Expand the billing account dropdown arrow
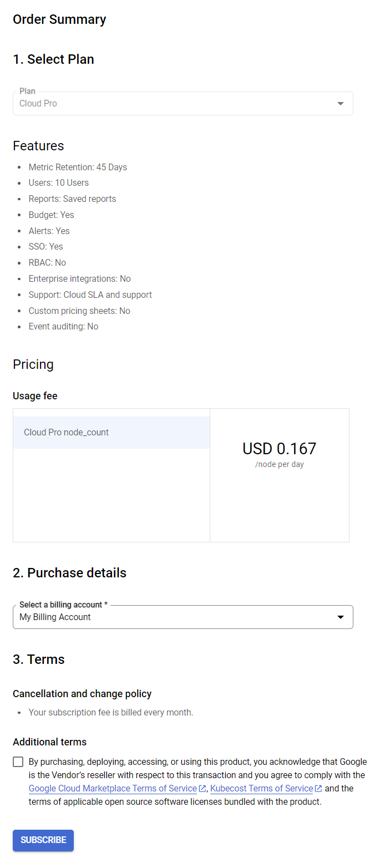Viewport: 380px width, 868px height. [x=340, y=617]
